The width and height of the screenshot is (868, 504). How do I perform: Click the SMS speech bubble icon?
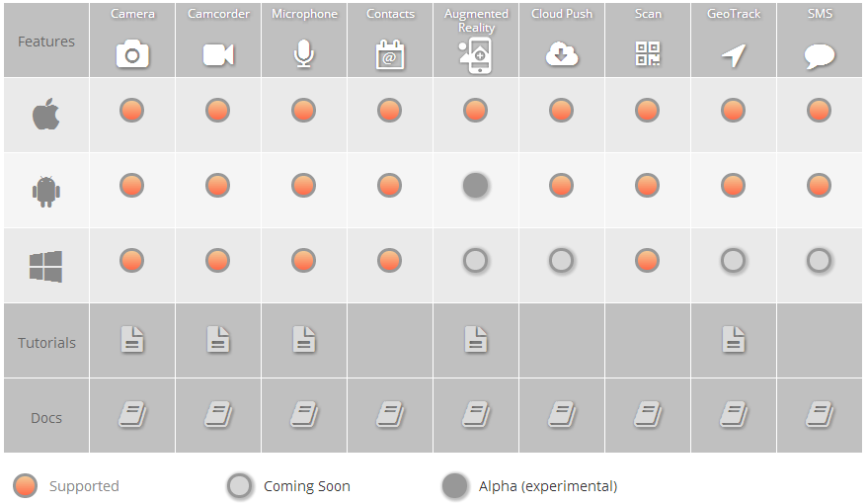pyautogui.click(x=819, y=55)
